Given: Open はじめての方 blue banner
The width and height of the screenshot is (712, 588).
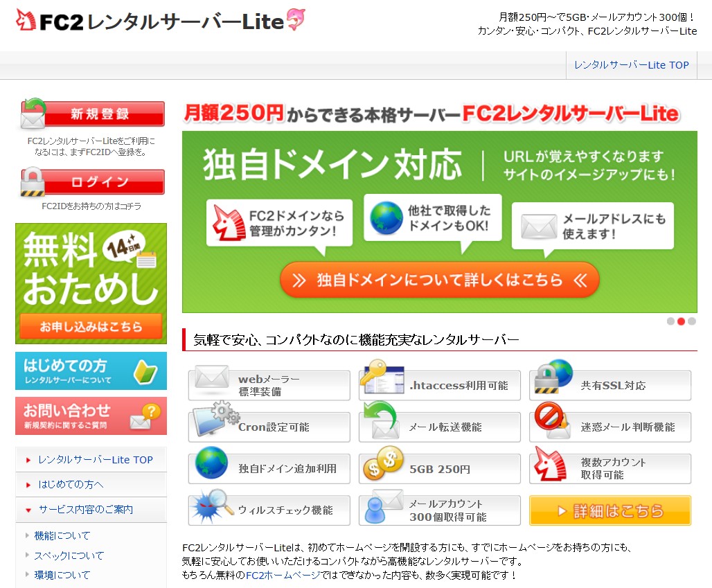Looking at the screenshot, I should tap(91, 371).
